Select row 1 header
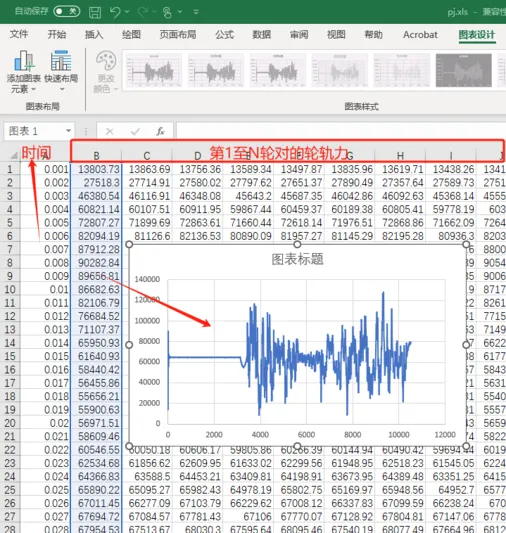The width and height of the screenshot is (506, 533). pos(10,169)
